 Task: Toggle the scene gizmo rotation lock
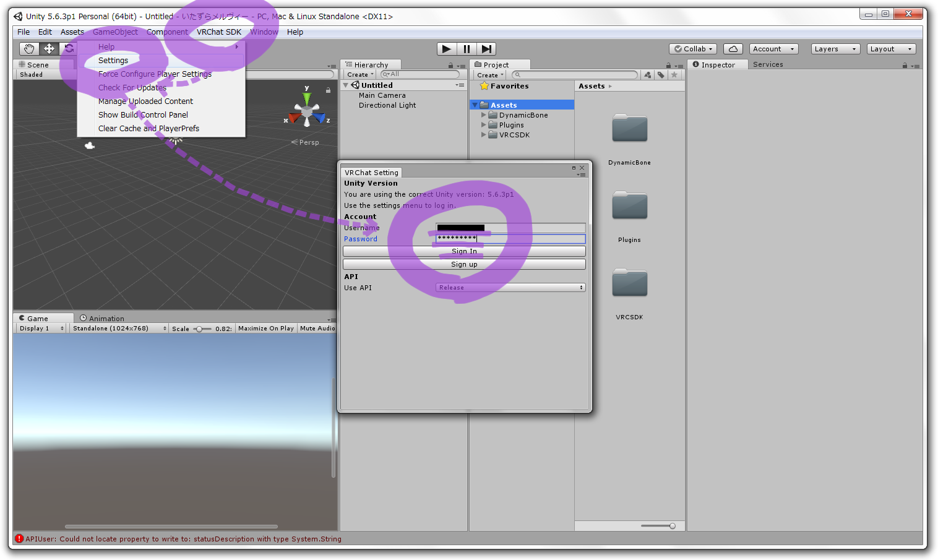(x=328, y=90)
